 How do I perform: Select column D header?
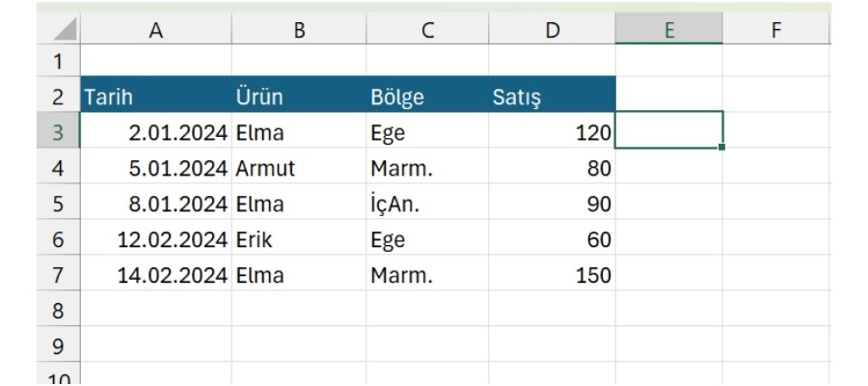pos(552,31)
